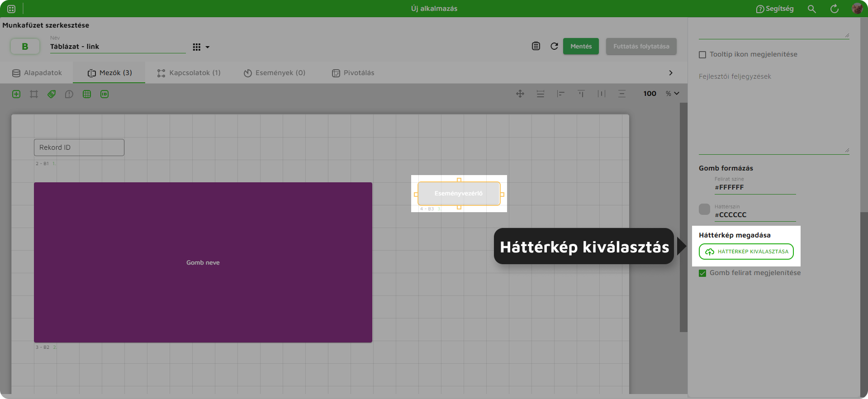Image resolution: width=868 pixels, height=399 pixels.
Task: Click the align left edges icon
Action: point(561,94)
